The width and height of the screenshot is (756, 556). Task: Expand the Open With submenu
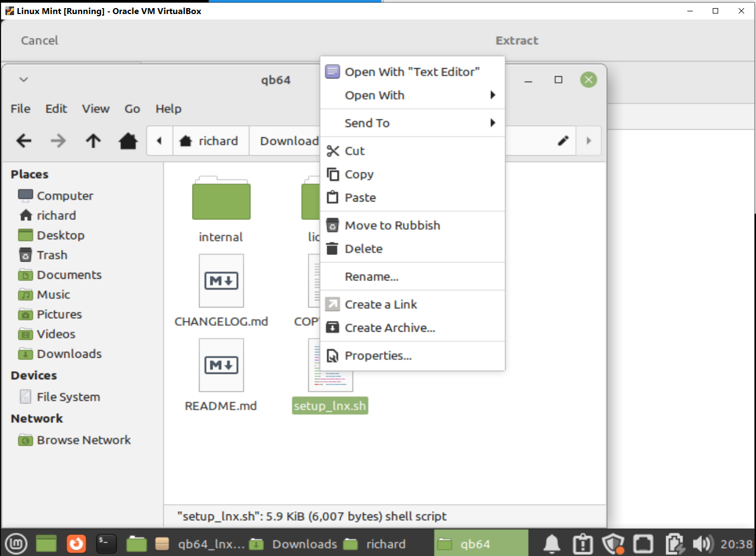point(413,95)
